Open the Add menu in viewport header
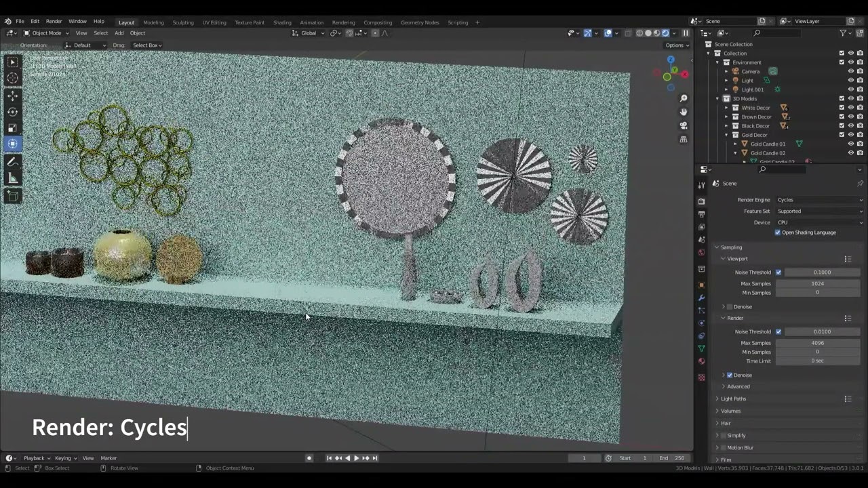Viewport: 868px width, 488px height. [119, 33]
